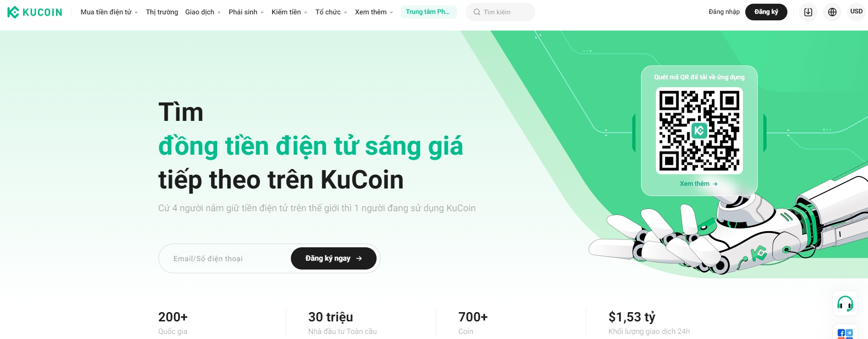The image size is (868, 339).
Task: Click the Đăng ký button in header
Action: [x=766, y=12]
